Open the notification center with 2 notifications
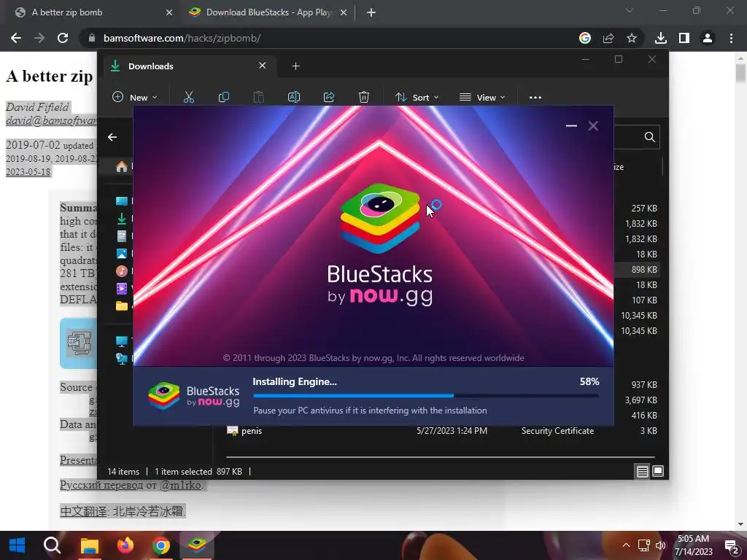747x560 pixels. (731, 547)
